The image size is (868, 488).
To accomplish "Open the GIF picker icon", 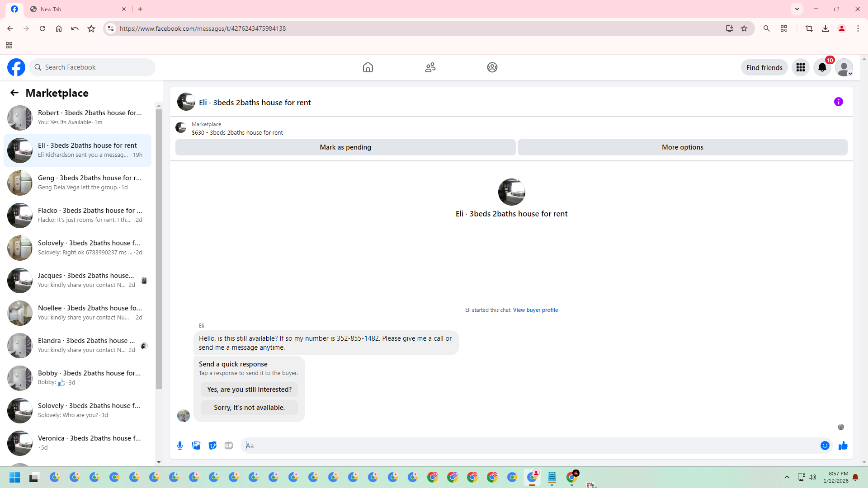I will (x=229, y=446).
